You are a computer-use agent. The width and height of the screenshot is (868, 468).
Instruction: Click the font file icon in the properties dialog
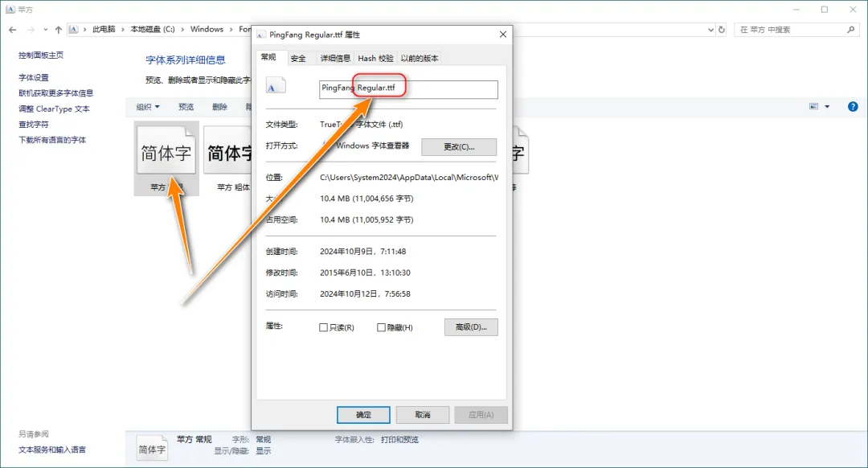[x=276, y=85]
